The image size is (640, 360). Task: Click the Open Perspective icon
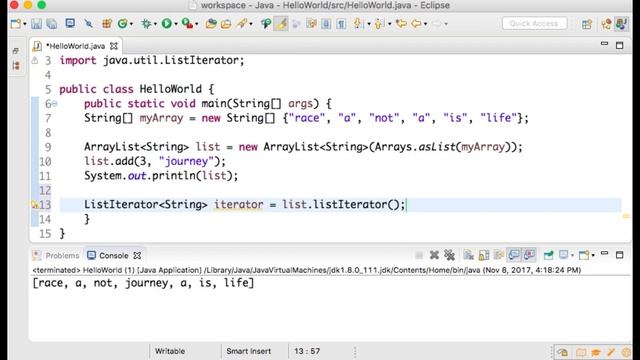587,24
